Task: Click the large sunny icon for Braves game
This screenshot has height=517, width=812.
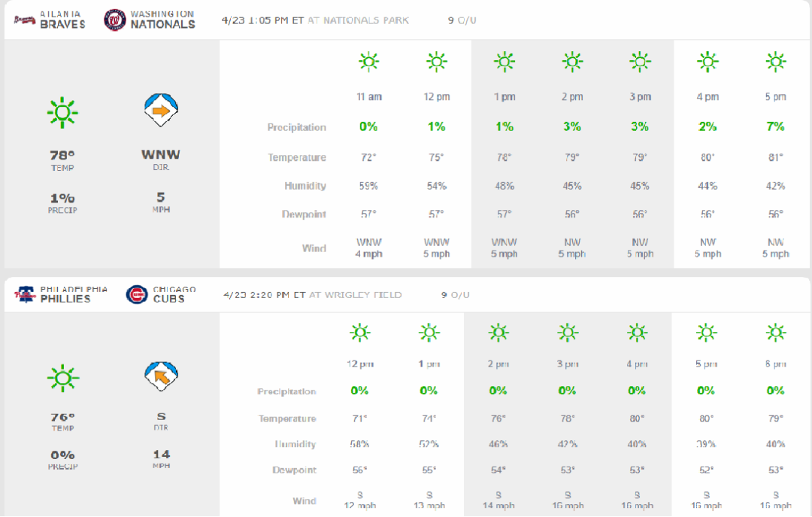Action: (x=62, y=111)
